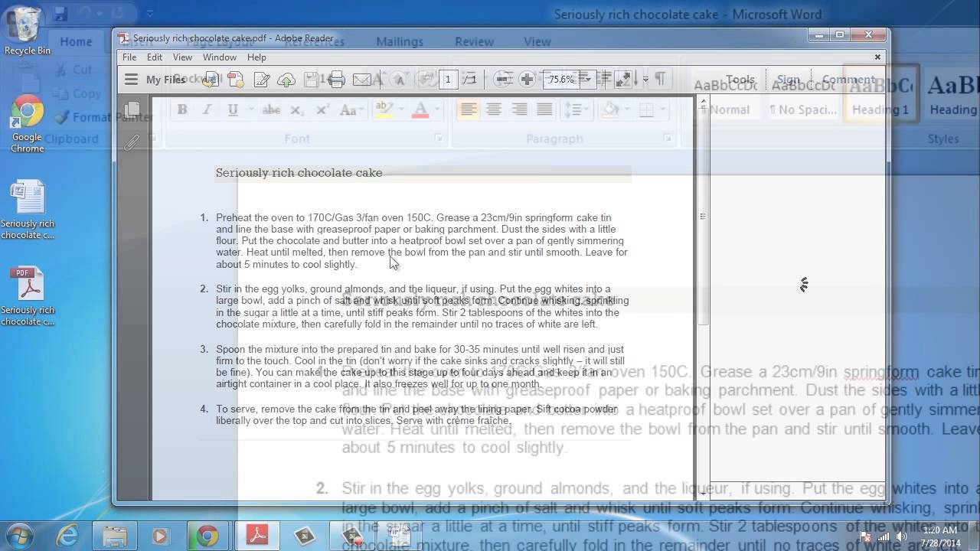The width and height of the screenshot is (980, 551).
Task: Click the font color A icon in Word
Action: (420, 110)
